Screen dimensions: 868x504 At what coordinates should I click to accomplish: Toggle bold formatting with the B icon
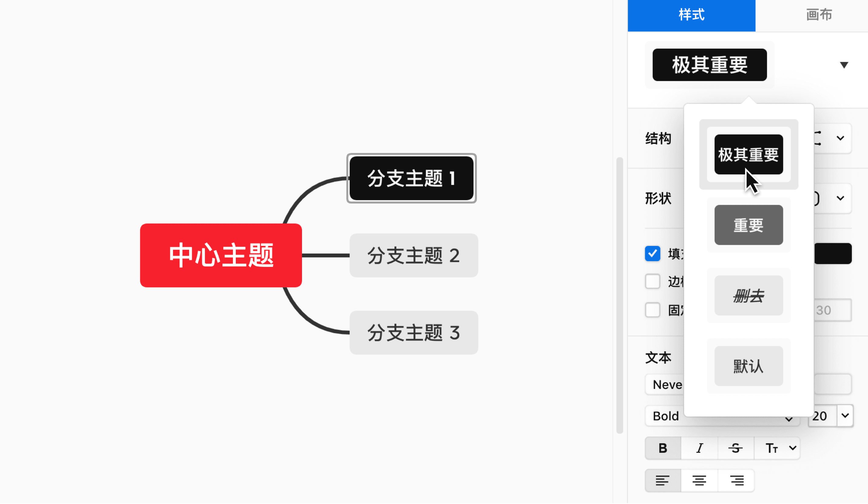[x=662, y=448]
